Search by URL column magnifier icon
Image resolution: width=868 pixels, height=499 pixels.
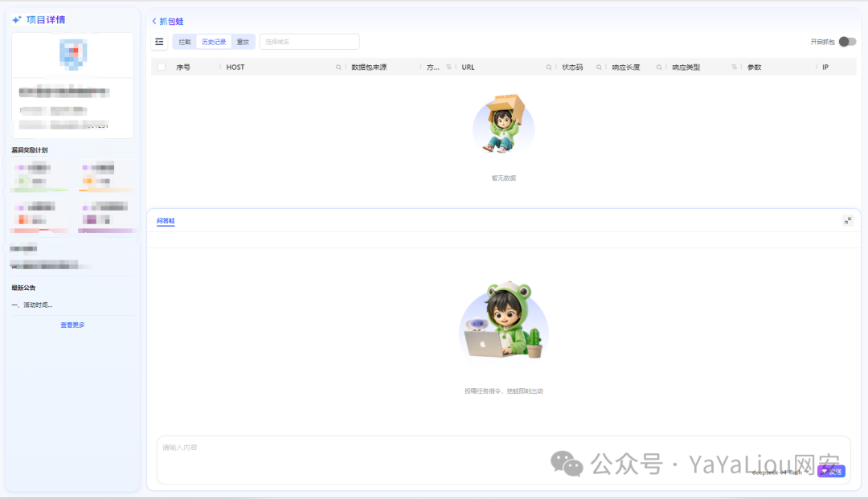[549, 67]
